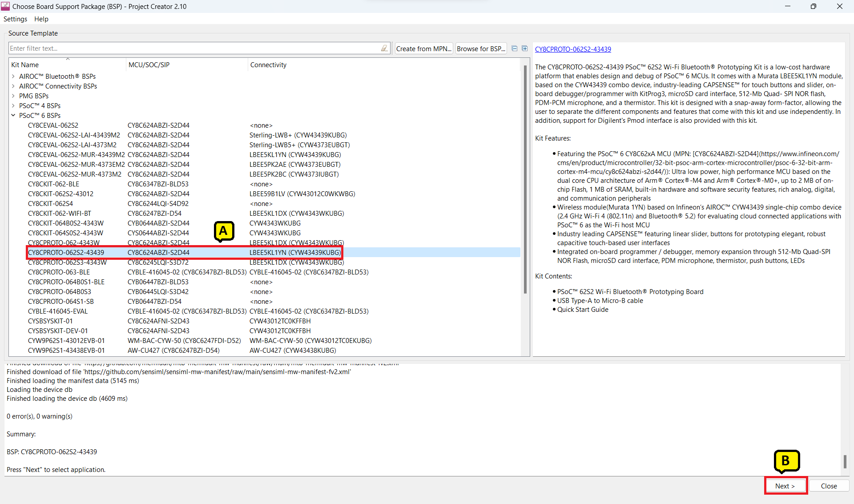Select the CYBLE-416045-EVAL kit
Image resolution: width=854 pixels, height=504 pixels.
(58, 311)
